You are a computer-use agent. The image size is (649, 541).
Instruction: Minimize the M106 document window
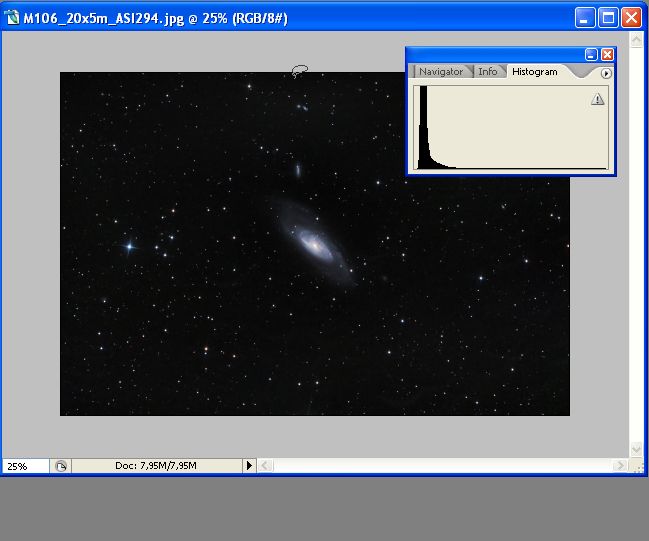coord(585,18)
